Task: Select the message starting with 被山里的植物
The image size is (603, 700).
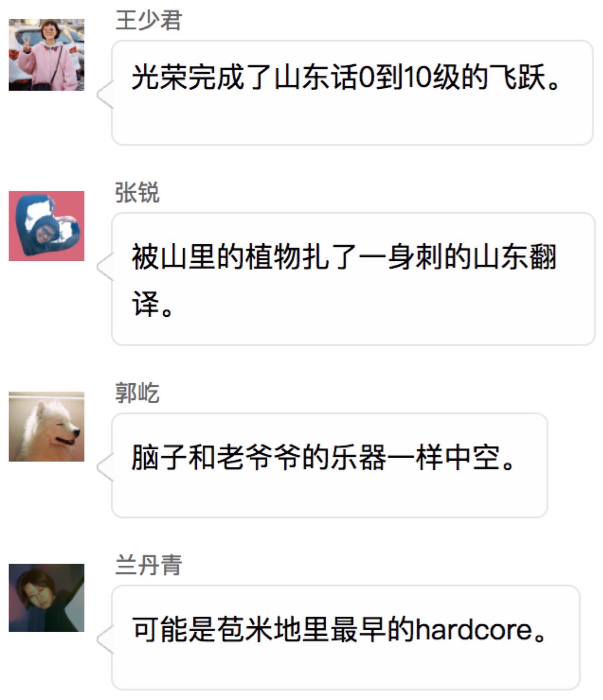Action: [353, 279]
